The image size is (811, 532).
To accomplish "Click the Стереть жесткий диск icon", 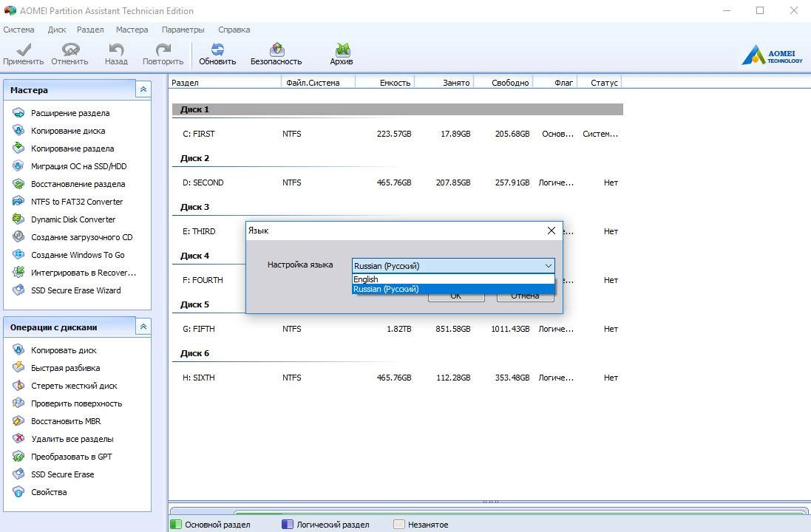I will [18, 385].
